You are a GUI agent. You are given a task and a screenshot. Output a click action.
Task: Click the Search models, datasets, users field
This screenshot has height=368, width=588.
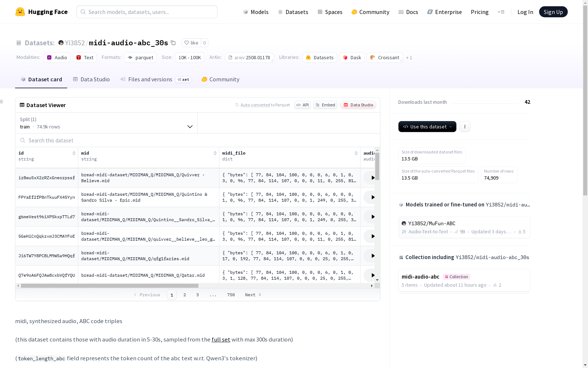coord(147,12)
